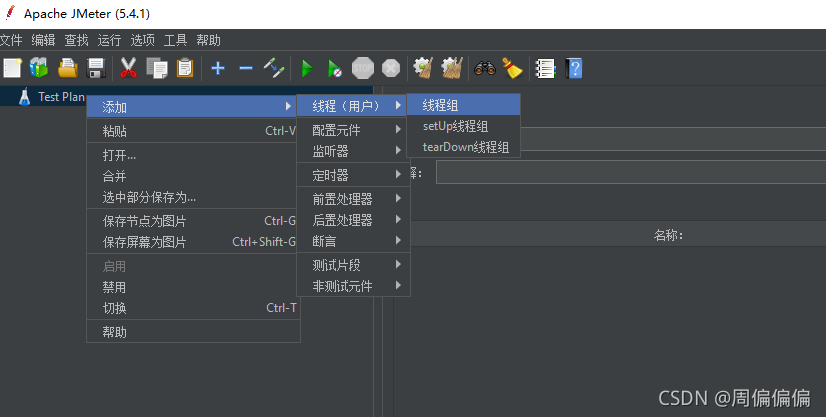The image size is (826, 417).
Task: Click the Clear All double broom icon
Action: (x=452, y=68)
